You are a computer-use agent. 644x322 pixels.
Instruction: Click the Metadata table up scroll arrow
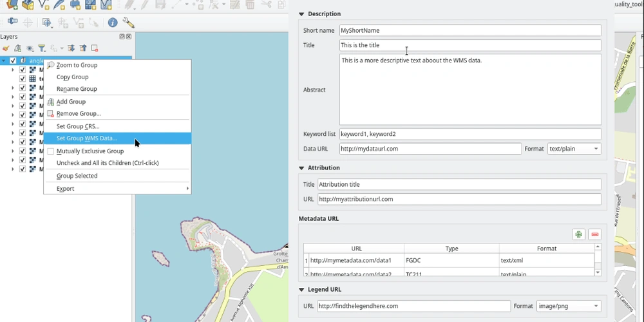click(x=598, y=247)
